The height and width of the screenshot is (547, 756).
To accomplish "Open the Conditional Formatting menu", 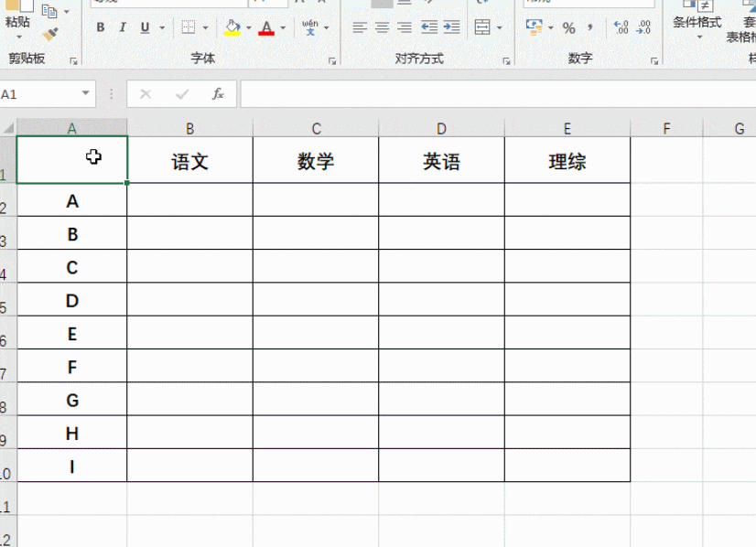I will pos(697,20).
